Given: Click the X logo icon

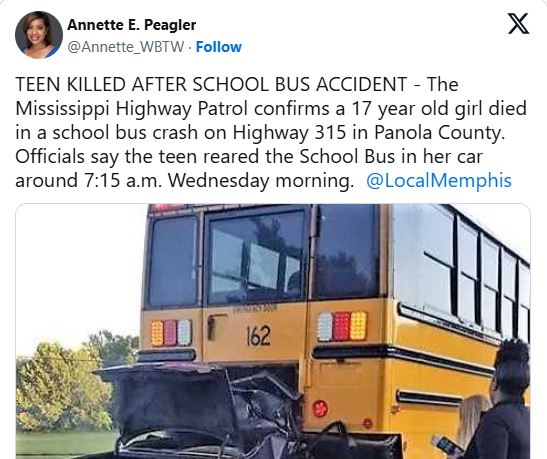Looking at the screenshot, I should point(518,23).
